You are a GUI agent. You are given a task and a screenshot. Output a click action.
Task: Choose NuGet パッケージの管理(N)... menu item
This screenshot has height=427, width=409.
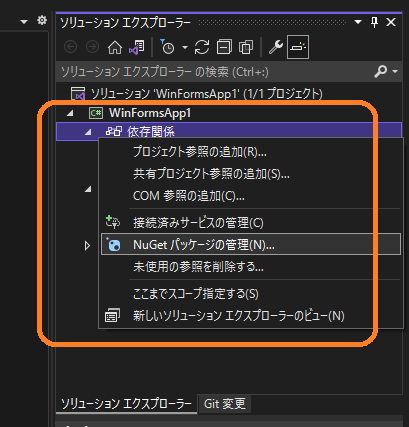click(x=251, y=245)
